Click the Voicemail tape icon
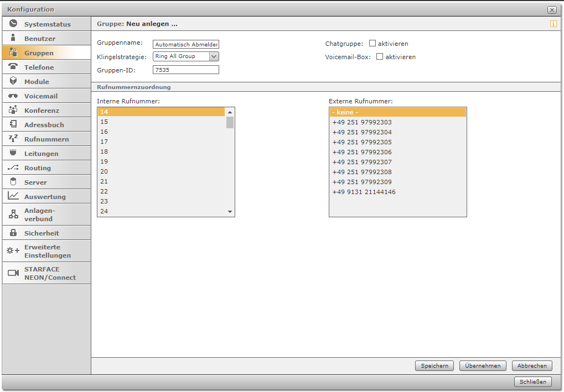The image size is (564, 392). (x=13, y=96)
